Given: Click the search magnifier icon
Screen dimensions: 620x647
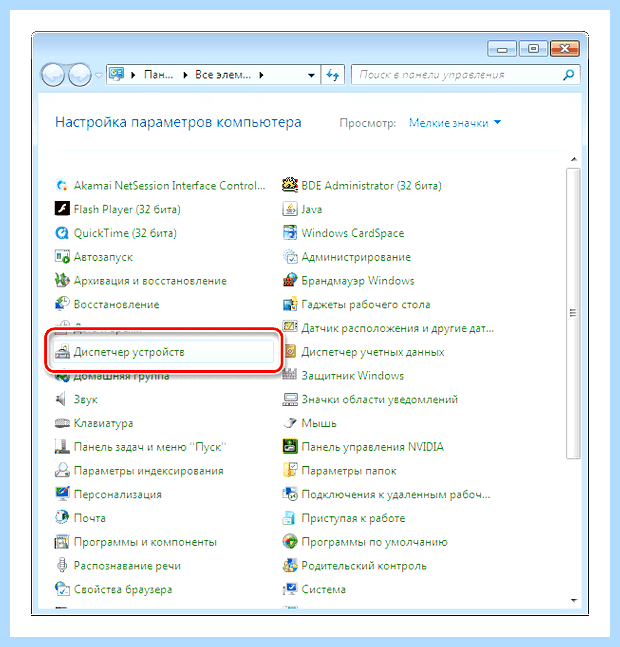Looking at the screenshot, I should point(568,75).
